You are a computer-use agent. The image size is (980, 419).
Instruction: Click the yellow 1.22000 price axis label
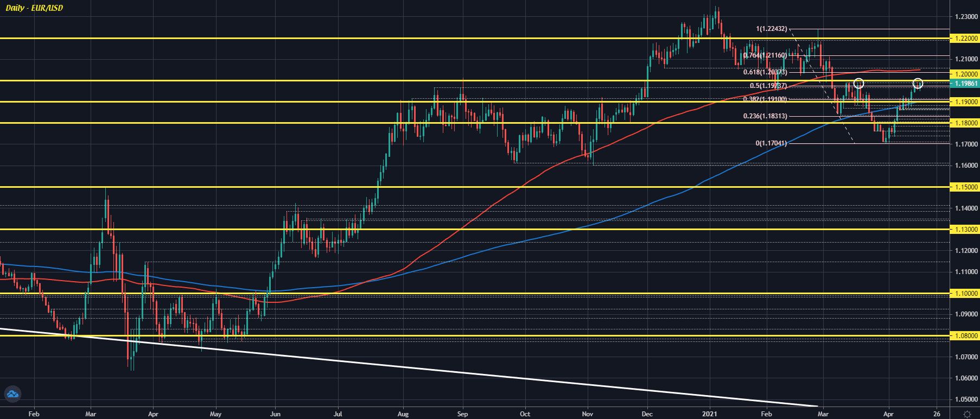965,39
